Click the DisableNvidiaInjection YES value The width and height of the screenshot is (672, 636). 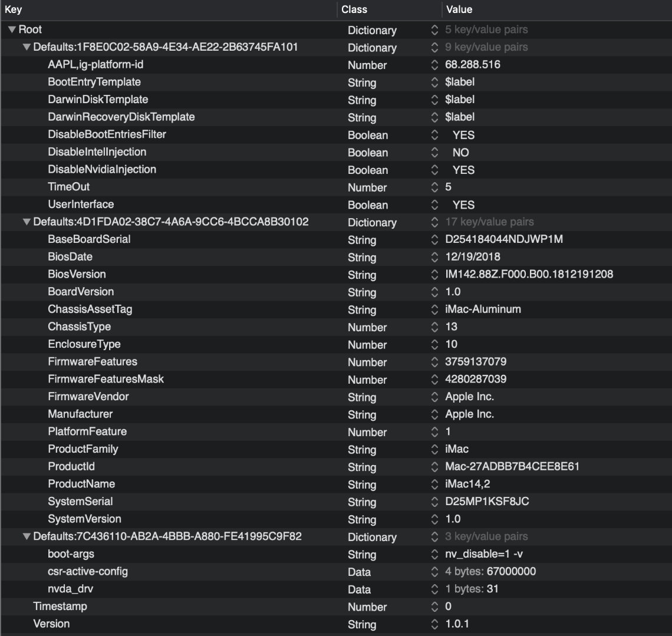coord(463,170)
